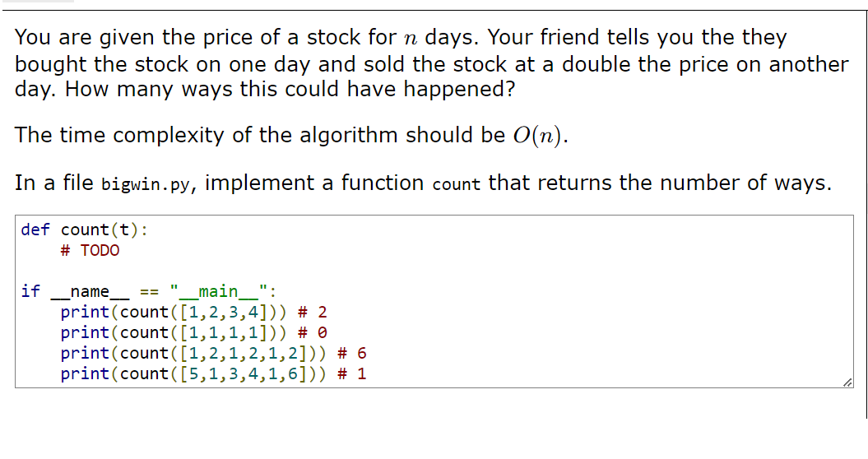
Task: Click the 'time complexity' sentence text
Action: pos(291,136)
